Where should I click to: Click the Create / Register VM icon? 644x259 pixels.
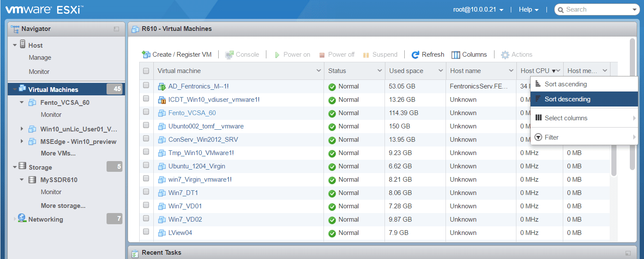[x=146, y=55]
